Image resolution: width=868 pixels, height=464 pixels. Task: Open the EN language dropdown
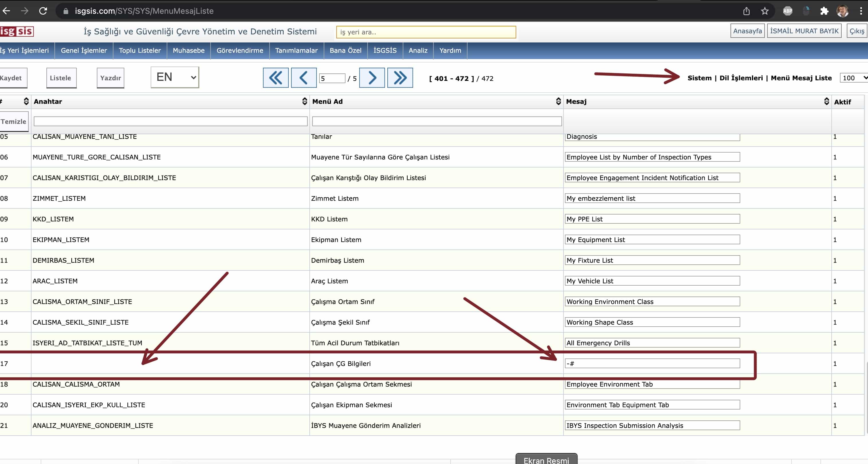(174, 77)
